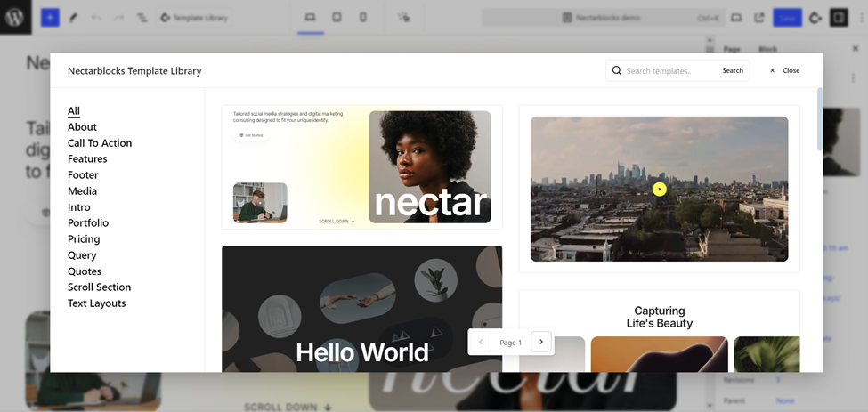Click the blue Save button
The height and width of the screenshot is (412, 868).
787,18
